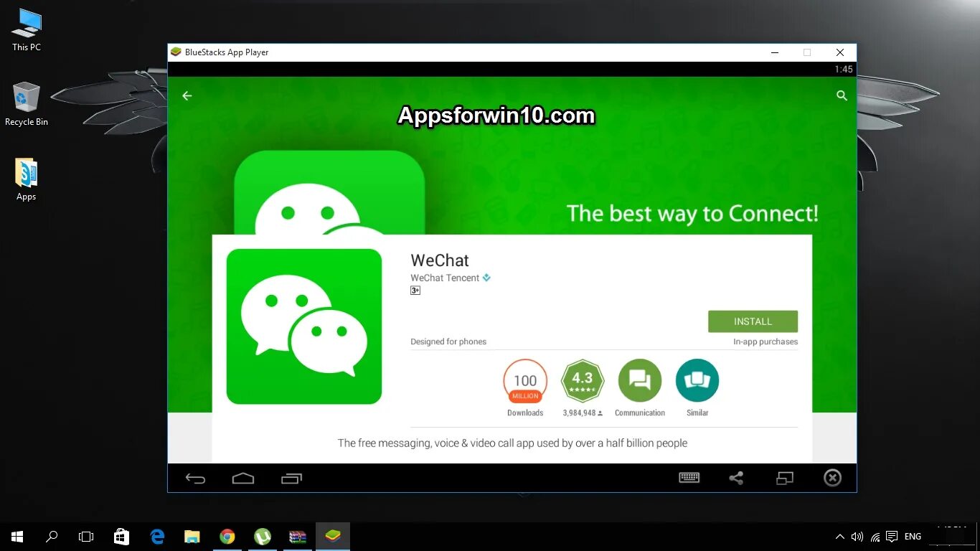The height and width of the screenshot is (551, 980).
Task: Minimize the BlueStacks App Player window
Action: 775,52
